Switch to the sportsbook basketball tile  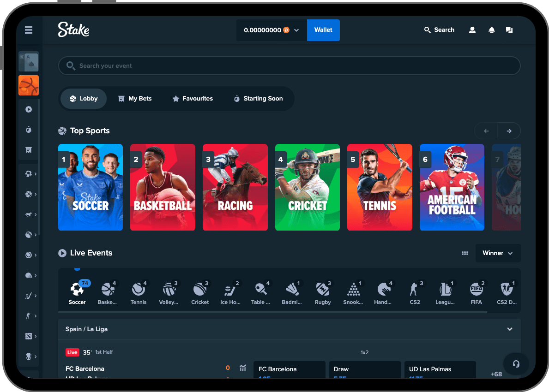pyautogui.click(x=29, y=85)
